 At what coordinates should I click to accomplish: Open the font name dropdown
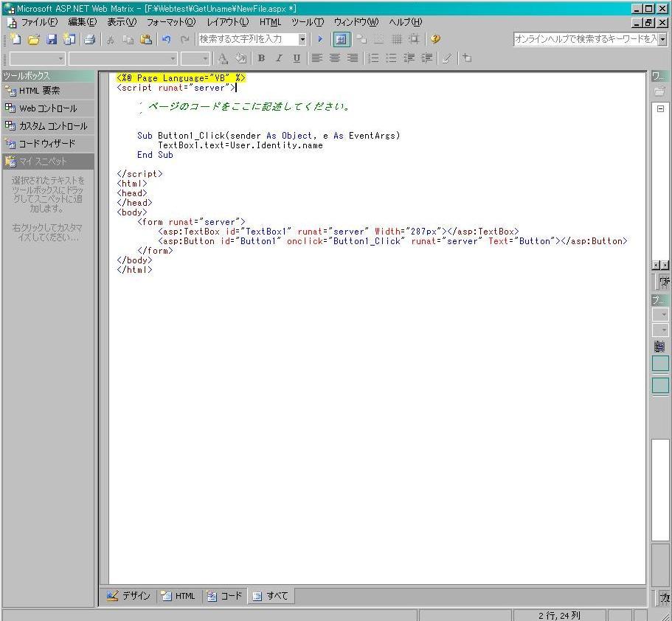click(x=122, y=58)
